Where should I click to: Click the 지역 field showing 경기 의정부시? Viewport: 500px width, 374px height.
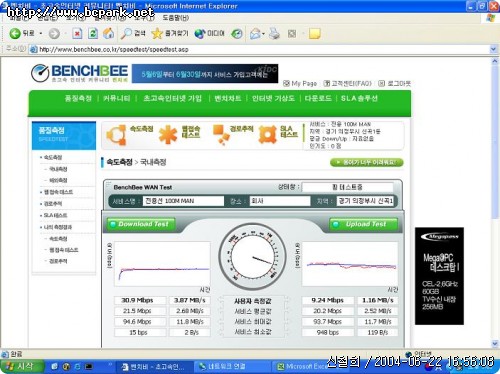365,201
